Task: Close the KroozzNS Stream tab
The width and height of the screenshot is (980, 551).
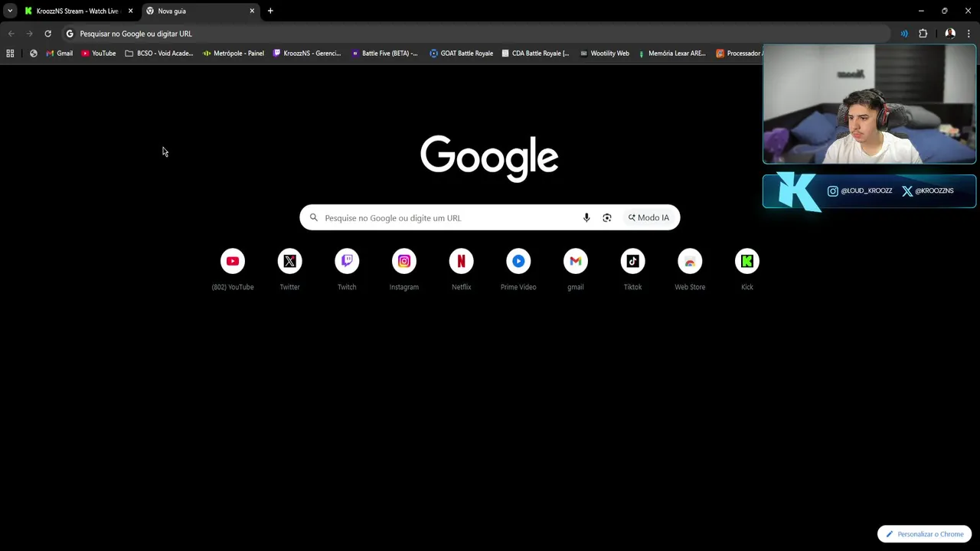Action: (130, 11)
